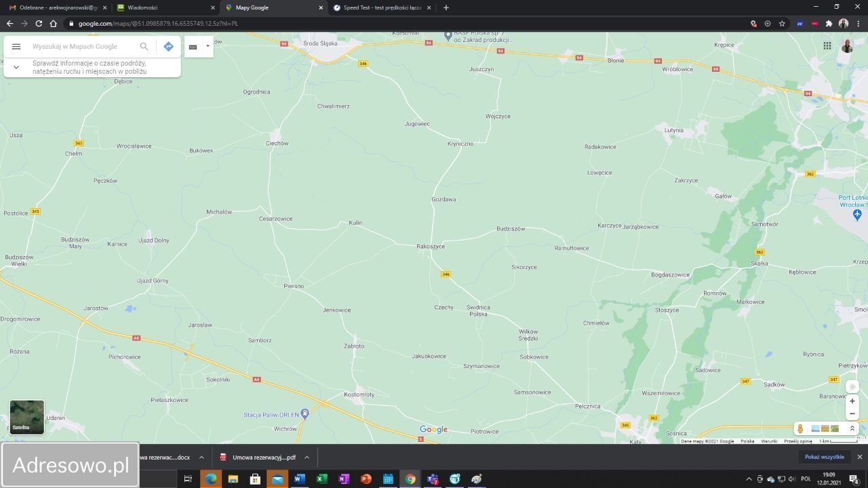Screen dimensions: 868x488
Task: Open the Trasy directions icon
Action: coord(168,46)
